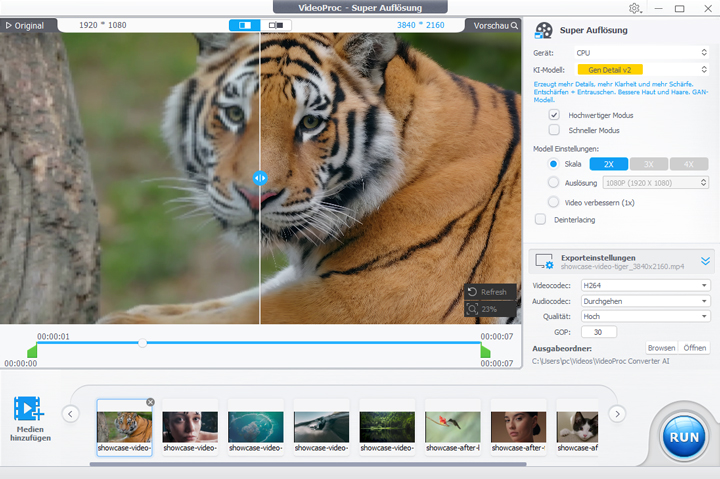Select the split-view comparison mode icon
Image resolution: width=720 pixels, height=479 pixels.
pyautogui.click(x=244, y=25)
